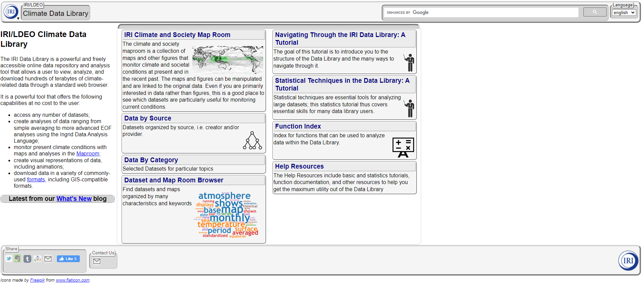Open the dropdown arrow beside the header IRI logo
The image size is (644, 287).
click(18, 19)
